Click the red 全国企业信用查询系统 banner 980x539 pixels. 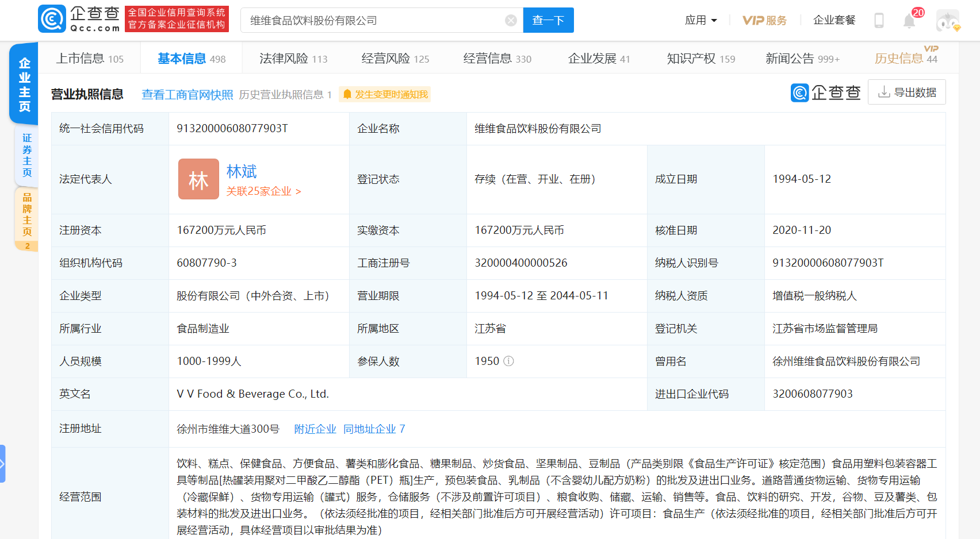(177, 19)
